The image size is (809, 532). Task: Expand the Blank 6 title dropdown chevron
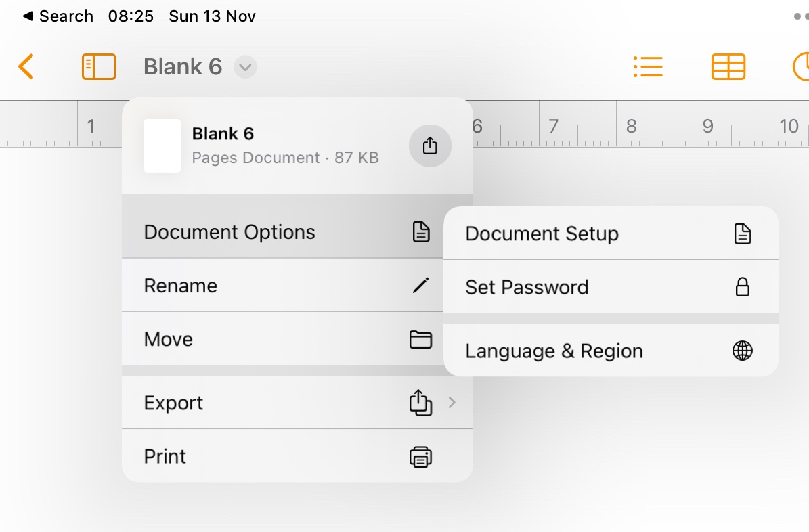click(x=245, y=67)
